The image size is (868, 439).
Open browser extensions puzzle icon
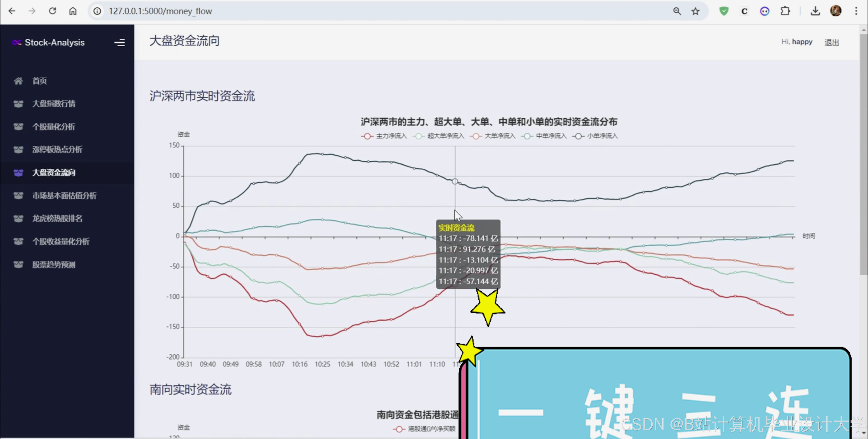pyautogui.click(x=785, y=11)
